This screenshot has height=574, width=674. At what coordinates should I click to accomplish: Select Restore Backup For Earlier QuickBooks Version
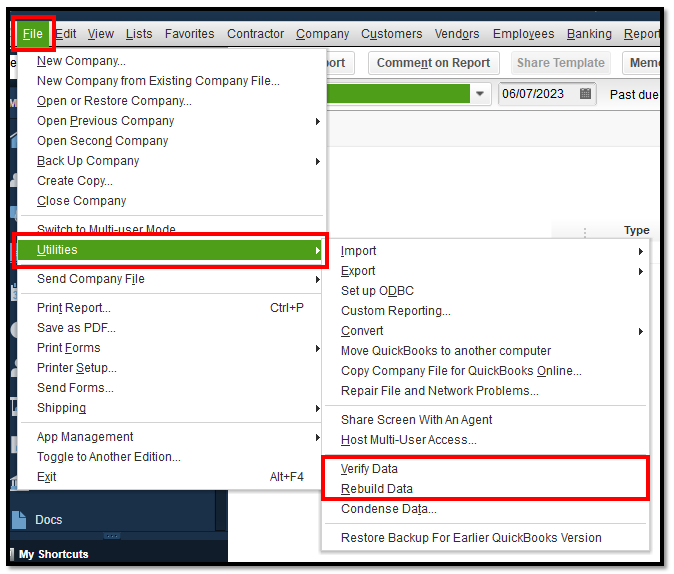pyautogui.click(x=486, y=538)
